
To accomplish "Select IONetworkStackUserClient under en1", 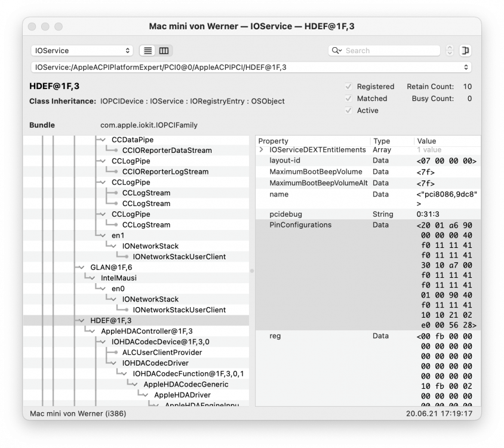I will pyautogui.click(x=136, y=257).
